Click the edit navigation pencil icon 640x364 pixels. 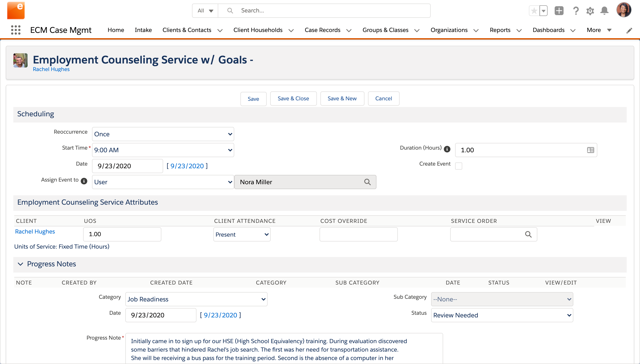[629, 30]
